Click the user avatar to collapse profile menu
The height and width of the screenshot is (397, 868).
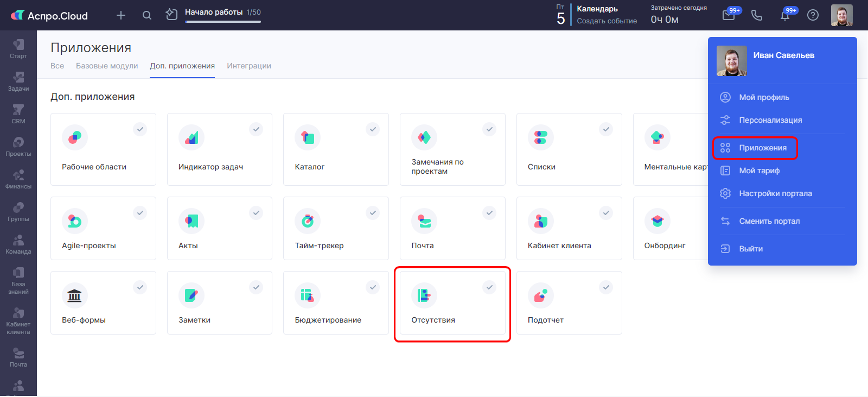click(x=841, y=15)
